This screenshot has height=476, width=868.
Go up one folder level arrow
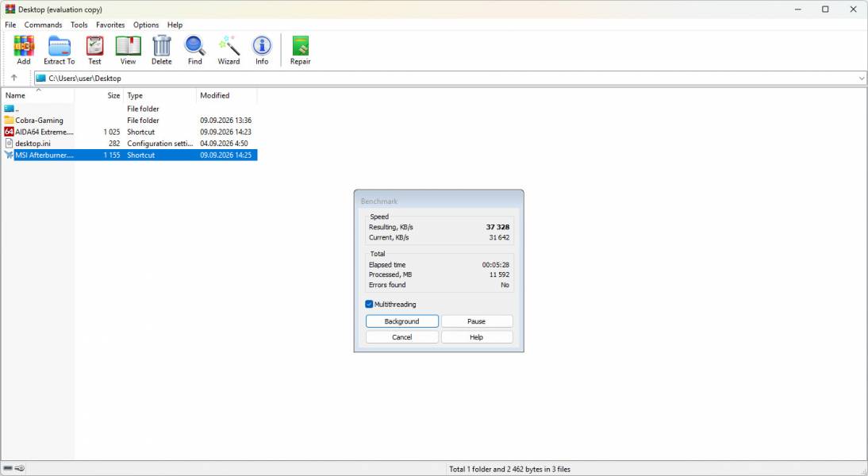13,78
